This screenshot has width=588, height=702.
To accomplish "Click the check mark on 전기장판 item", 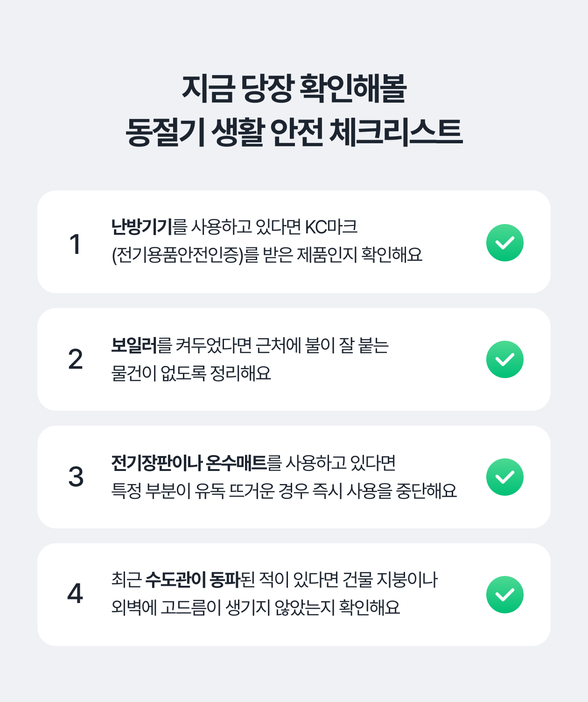I will 504,477.
